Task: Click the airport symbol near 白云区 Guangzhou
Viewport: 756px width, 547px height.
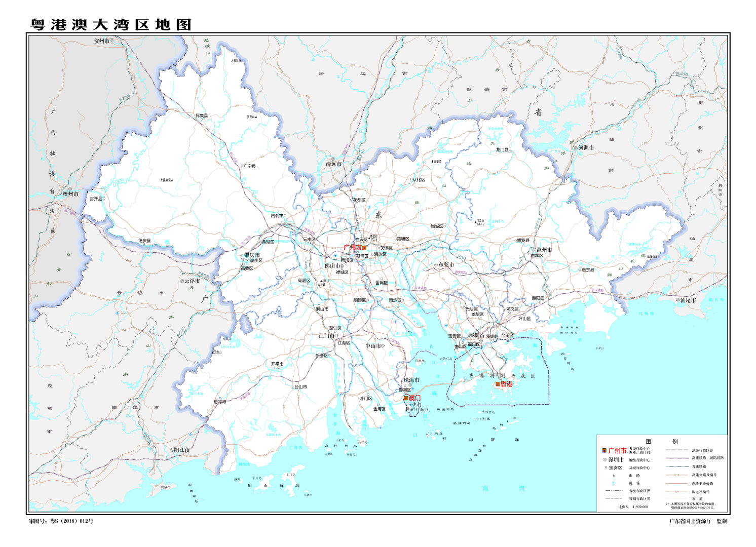Action: tap(369, 207)
